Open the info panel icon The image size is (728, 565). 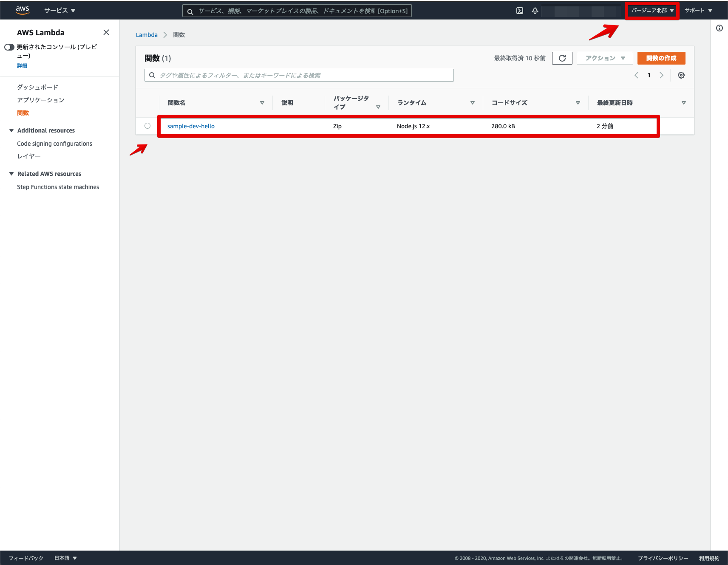(x=720, y=28)
